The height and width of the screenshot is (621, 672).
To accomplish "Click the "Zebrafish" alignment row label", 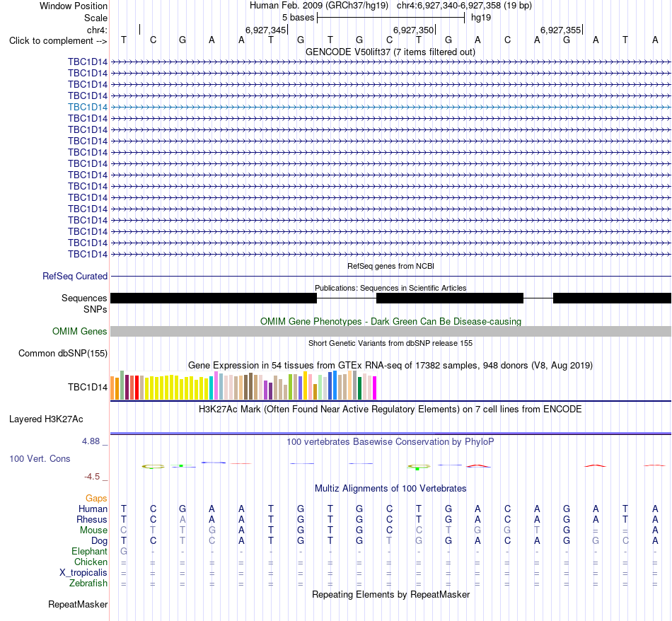I will point(88,584).
